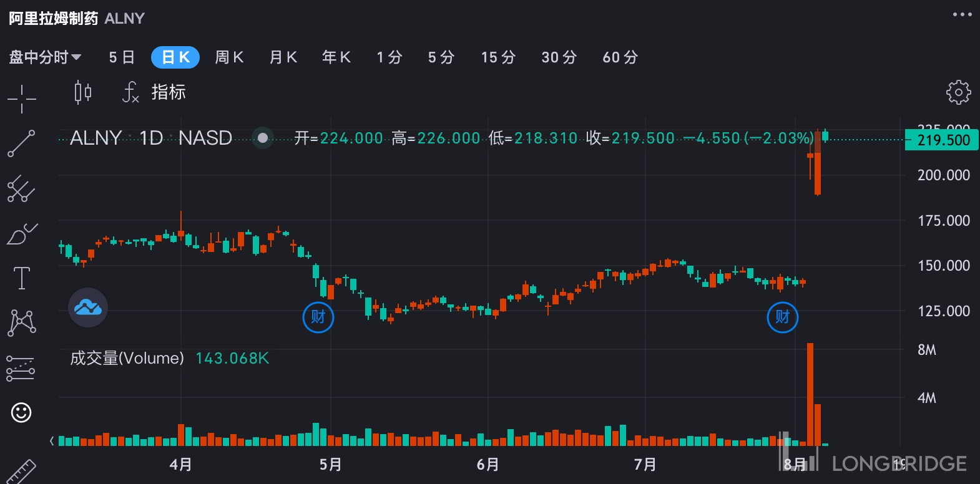The width and height of the screenshot is (980, 484).
Task: Open the 指标 indicators button
Action: (169, 92)
